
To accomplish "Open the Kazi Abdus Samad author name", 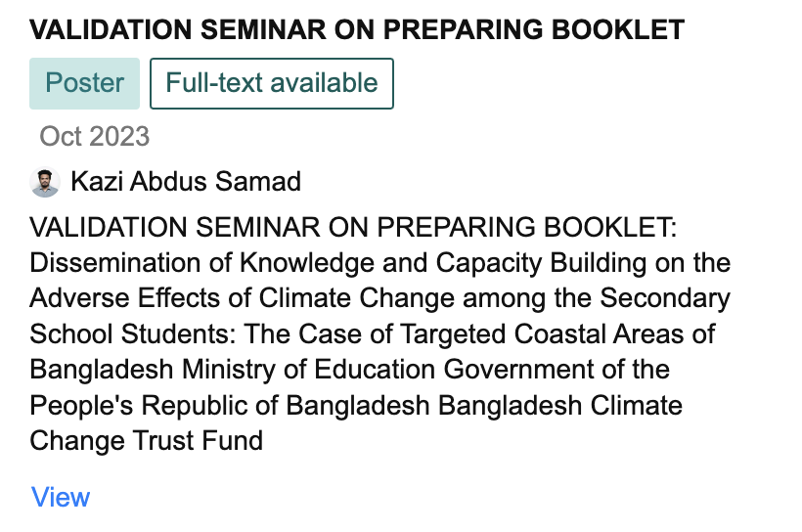I will pyautogui.click(x=186, y=182).
